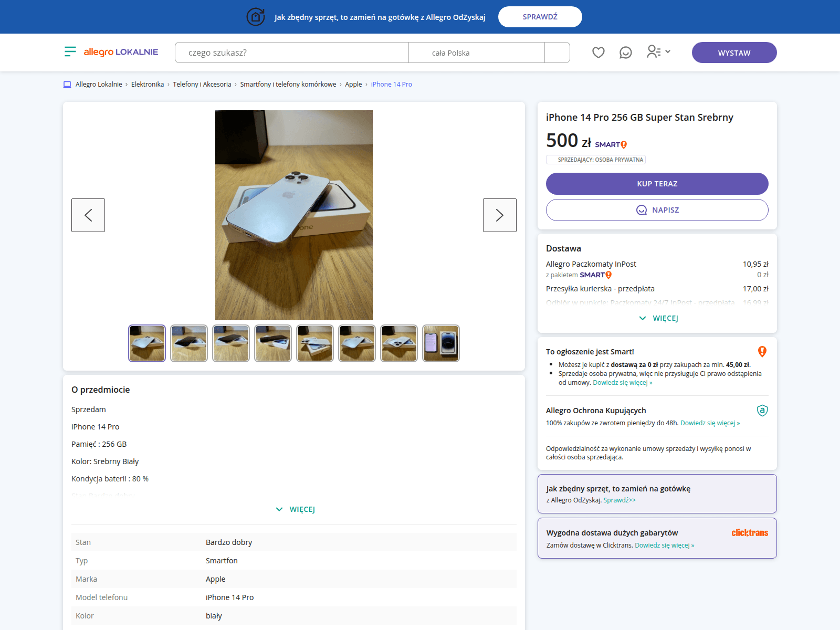Open Telefony i Akcesoria breadcrumb
Image resolution: width=840 pixels, height=630 pixels.
(202, 85)
